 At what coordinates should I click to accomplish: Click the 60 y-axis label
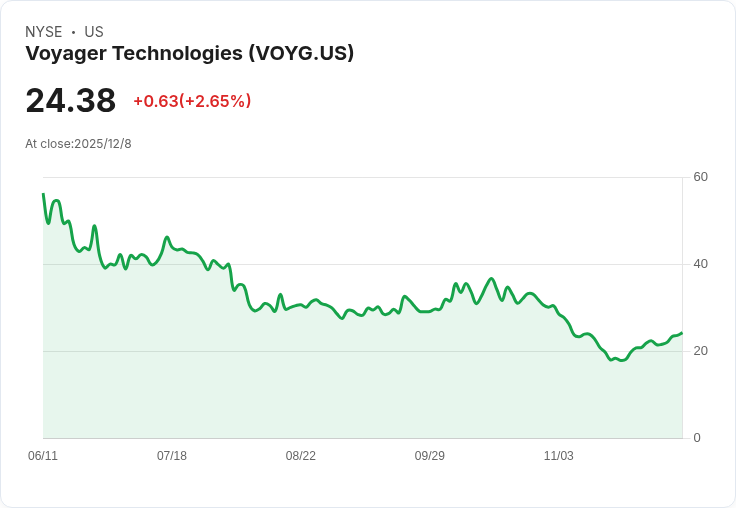pos(700,177)
